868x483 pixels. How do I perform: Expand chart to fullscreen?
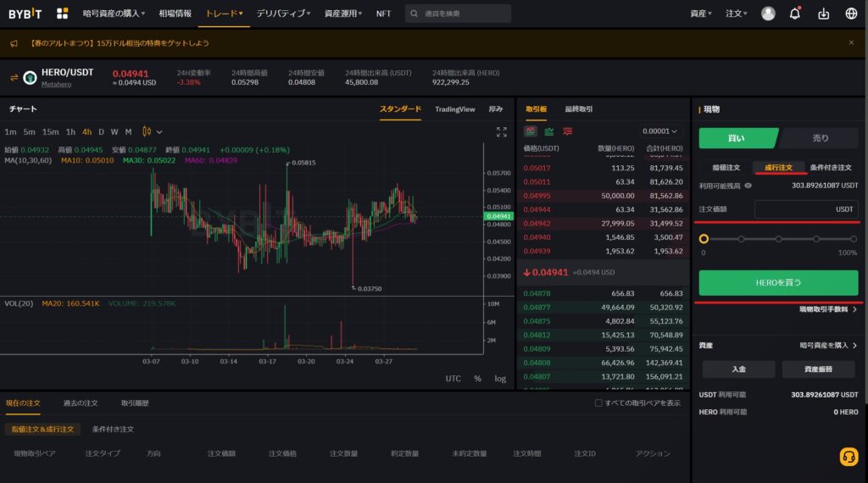click(502, 131)
